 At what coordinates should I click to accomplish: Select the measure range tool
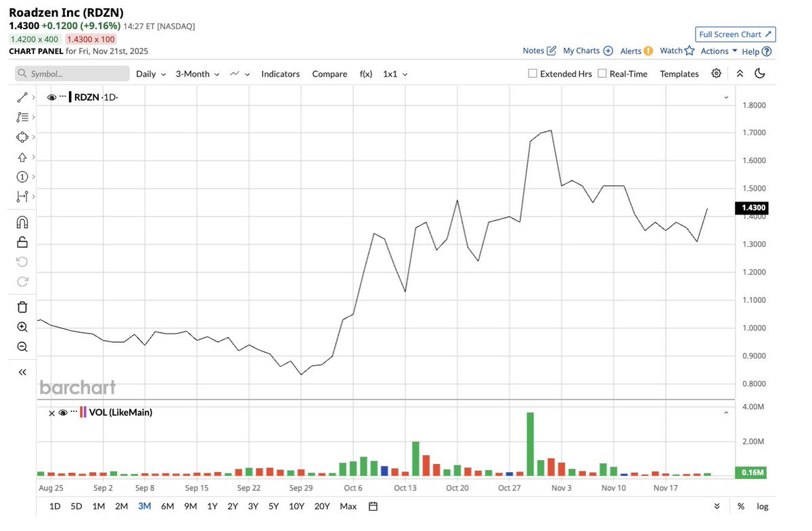pos(22,196)
